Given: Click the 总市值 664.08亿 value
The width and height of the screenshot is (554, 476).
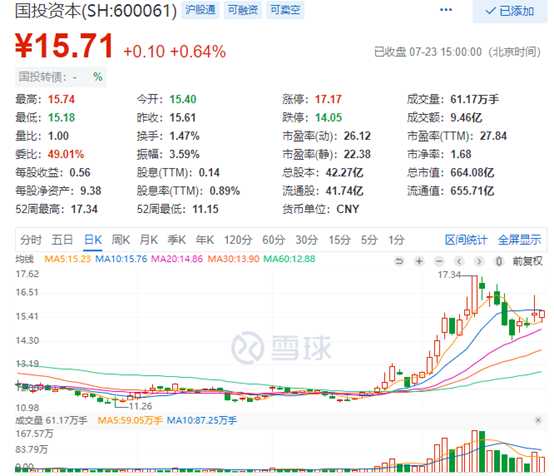Looking at the screenshot, I should click(x=472, y=172).
